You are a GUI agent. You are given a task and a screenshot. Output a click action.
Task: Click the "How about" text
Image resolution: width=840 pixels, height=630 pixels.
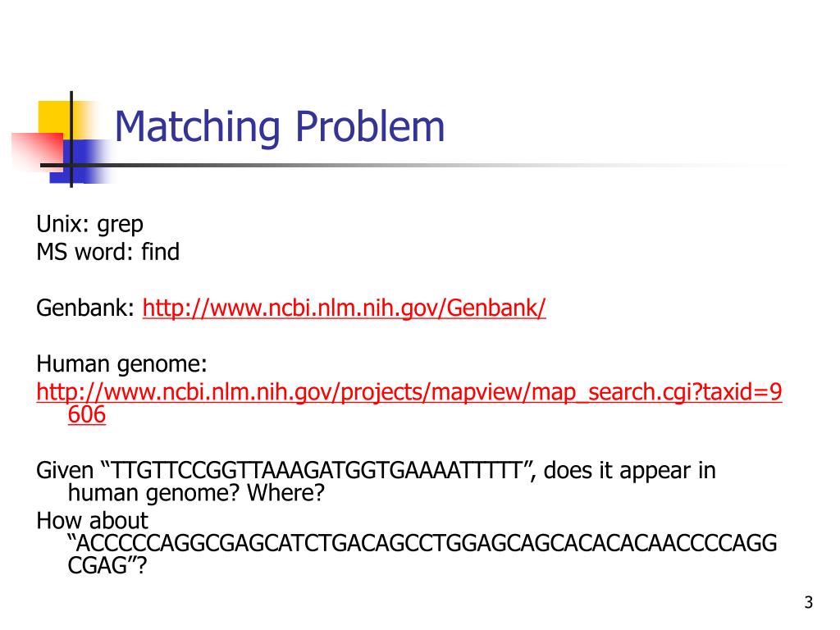(x=92, y=521)
